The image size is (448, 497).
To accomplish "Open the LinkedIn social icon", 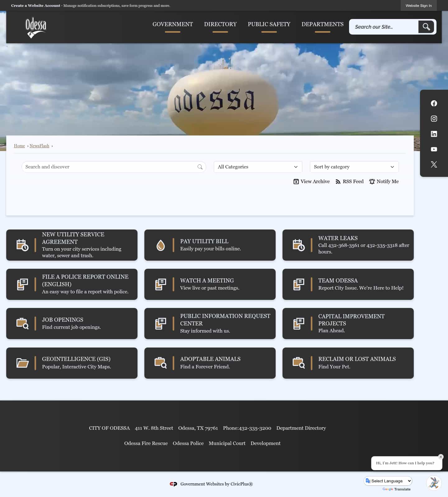I will [434, 134].
